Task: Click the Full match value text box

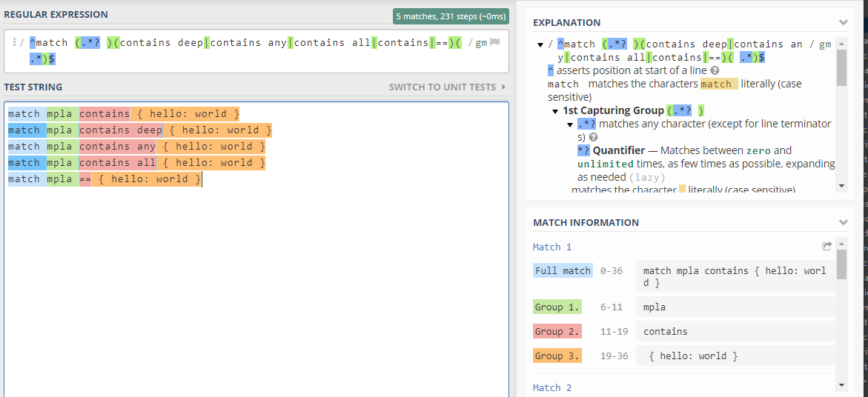Action: (735, 276)
